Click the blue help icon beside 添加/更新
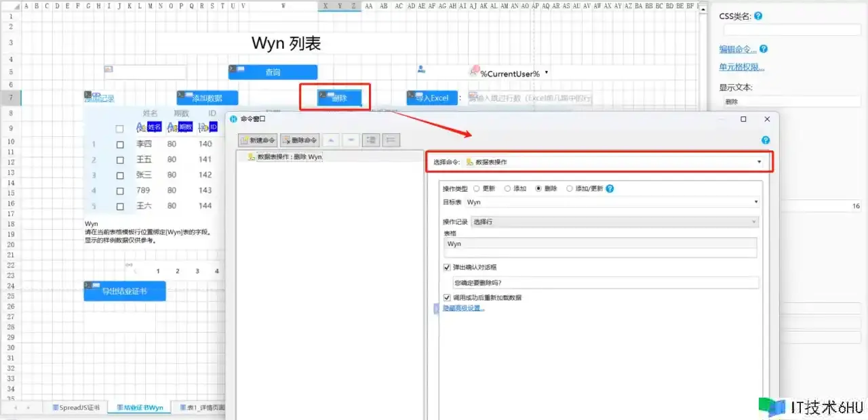Viewport: 868px width, 420px height. (x=610, y=189)
